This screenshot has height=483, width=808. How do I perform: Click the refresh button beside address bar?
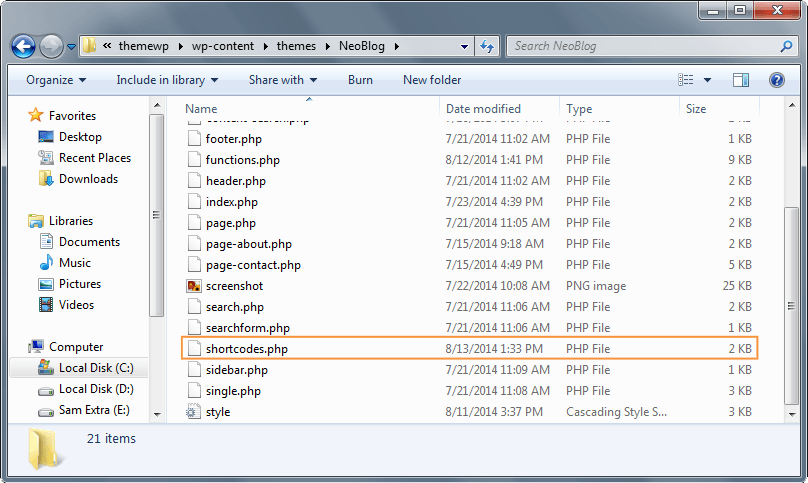pos(487,46)
